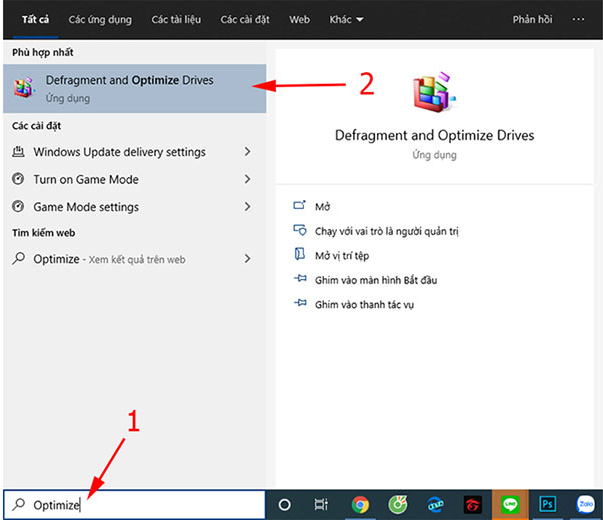This screenshot has width=603, height=520.
Task: Click the Mở vị trí tệp file icon
Action: click(300, 254)
